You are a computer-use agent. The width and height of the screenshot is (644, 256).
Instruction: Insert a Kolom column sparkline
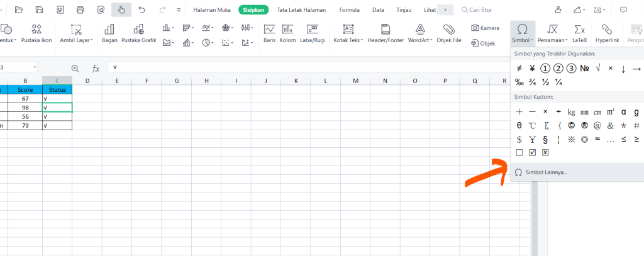pyautogui.click(x=287, y=33)
